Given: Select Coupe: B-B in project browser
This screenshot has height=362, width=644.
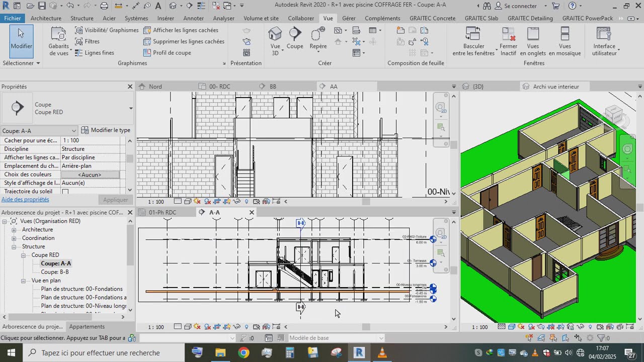Looking at the screenshot, I should 55,272.
